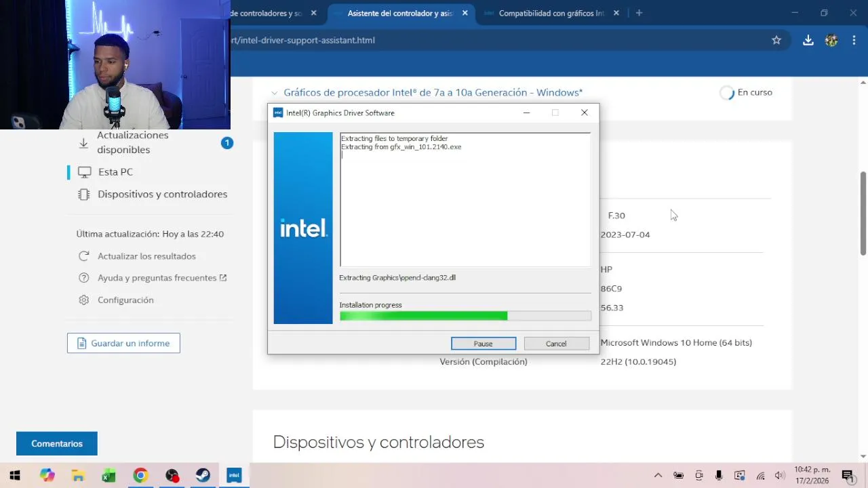Image resolution: width=868 pixels, height=488 pixels.
Task: Collapse the Gráficos de procesador Intel section
Action: 274,93
